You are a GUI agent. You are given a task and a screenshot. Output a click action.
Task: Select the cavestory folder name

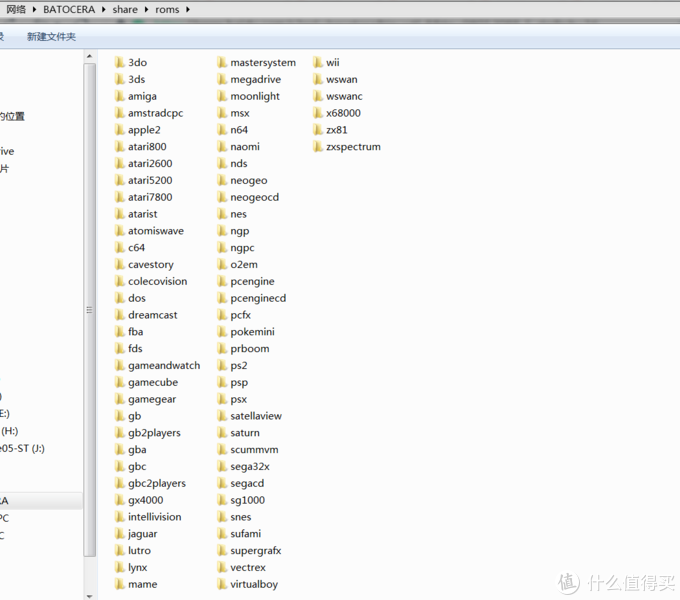(x=151, y=264)
